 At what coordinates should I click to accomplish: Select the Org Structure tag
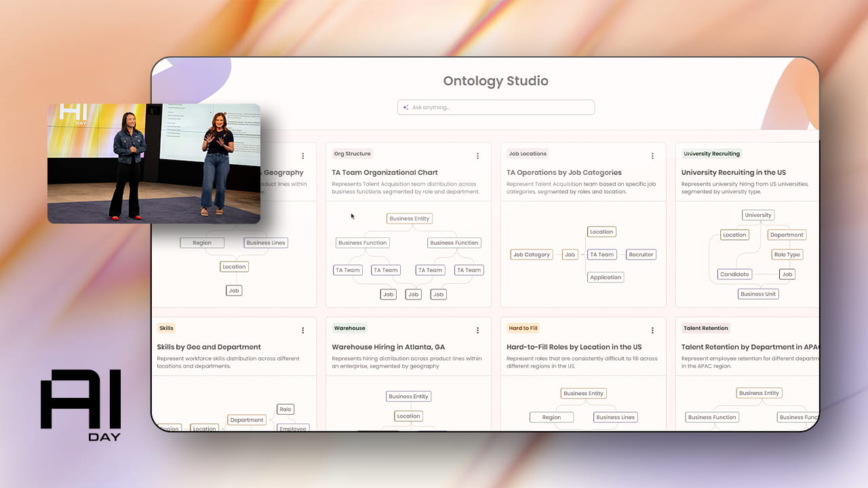[353, 154]
